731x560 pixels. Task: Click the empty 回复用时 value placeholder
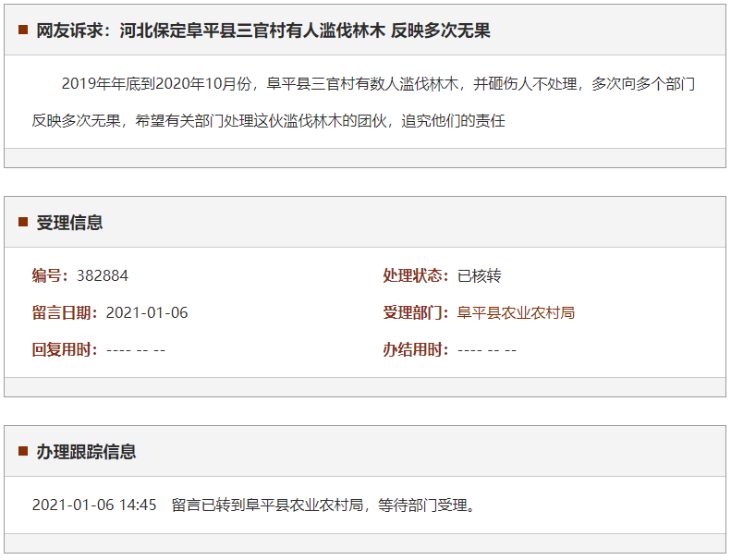pyautogui.click(x=136, y=349)
